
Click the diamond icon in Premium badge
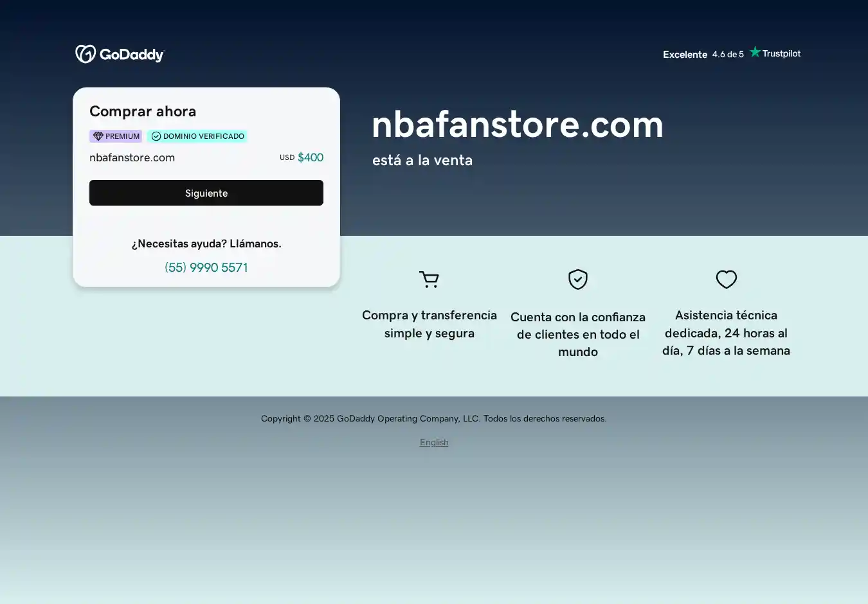(98, 136)
